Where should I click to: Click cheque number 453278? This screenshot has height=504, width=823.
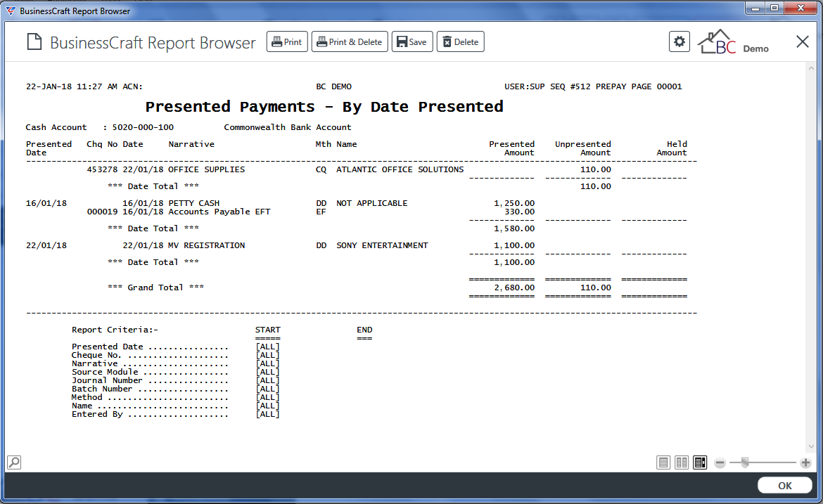(103, 169)
